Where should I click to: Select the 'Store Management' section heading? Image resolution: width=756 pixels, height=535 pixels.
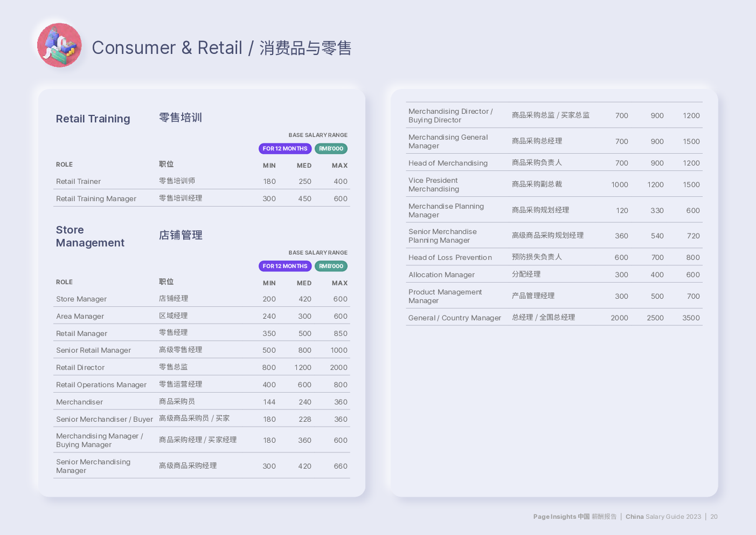tap(90, 236)
